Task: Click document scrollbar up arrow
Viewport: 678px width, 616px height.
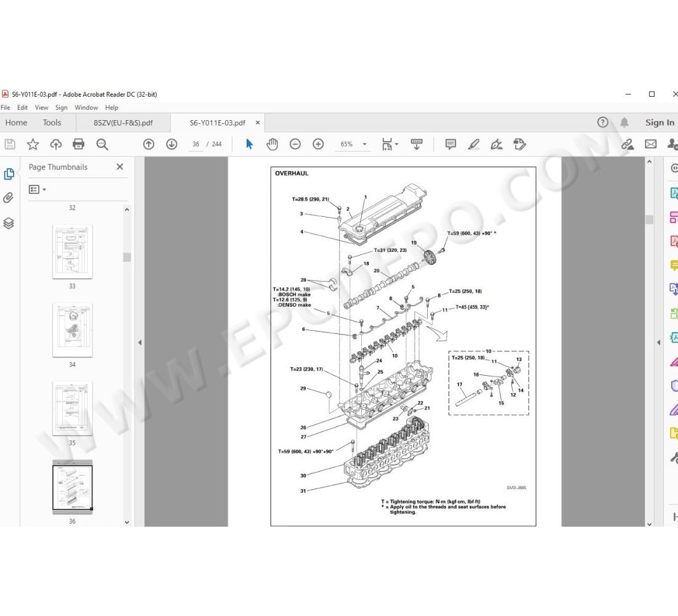Action: click(650, 161)
